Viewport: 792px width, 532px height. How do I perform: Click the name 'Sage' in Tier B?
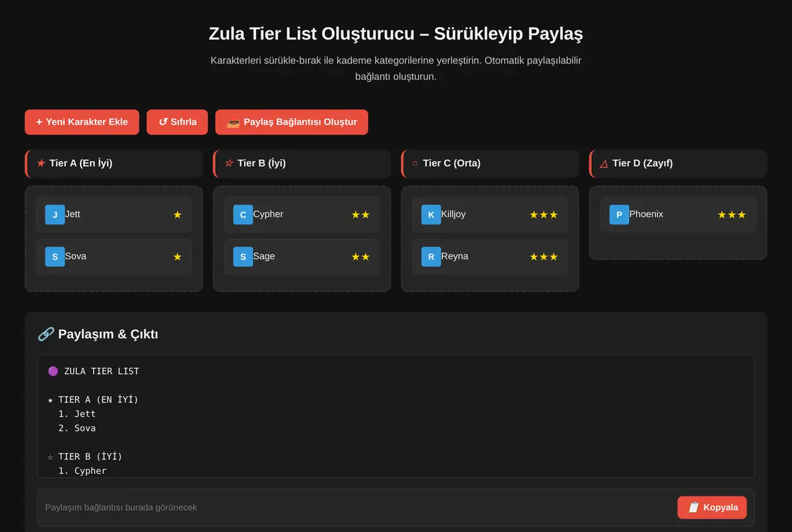[x=263, y=257]
